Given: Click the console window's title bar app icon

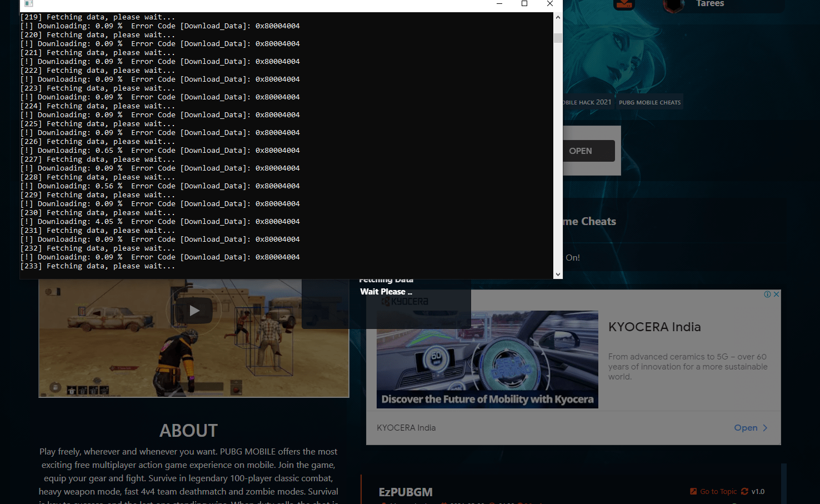Looking at the screenshot, I should click(x=28, y=3).
